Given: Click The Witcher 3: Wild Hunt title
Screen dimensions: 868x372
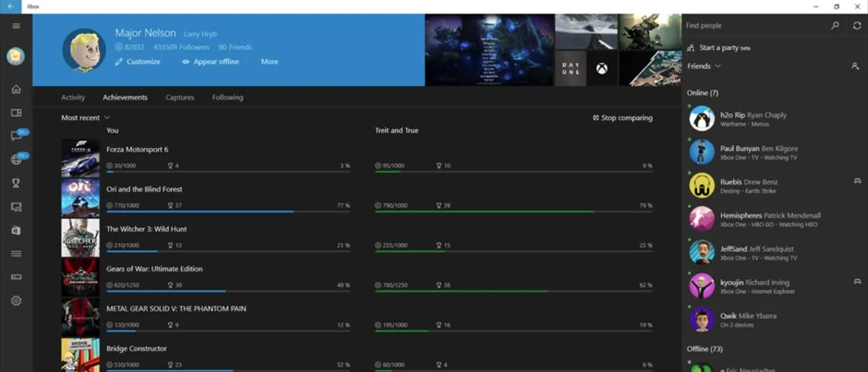Looking at the screenshot, I should pos(146,229).
